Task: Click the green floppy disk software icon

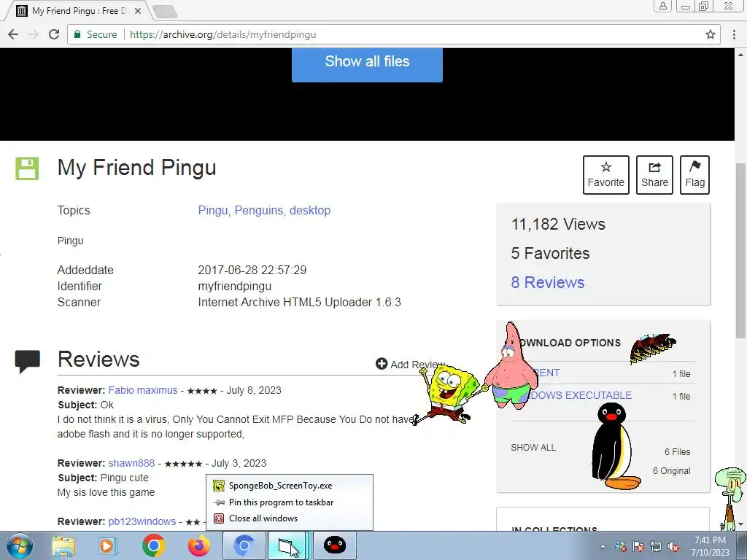Action: 27,168
